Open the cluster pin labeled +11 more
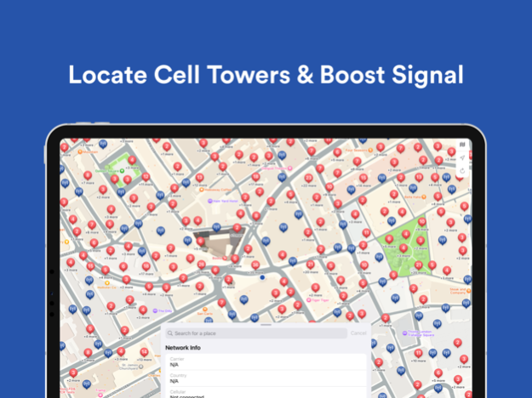Viewport: 532px width, 398px height. pos(146,177)
